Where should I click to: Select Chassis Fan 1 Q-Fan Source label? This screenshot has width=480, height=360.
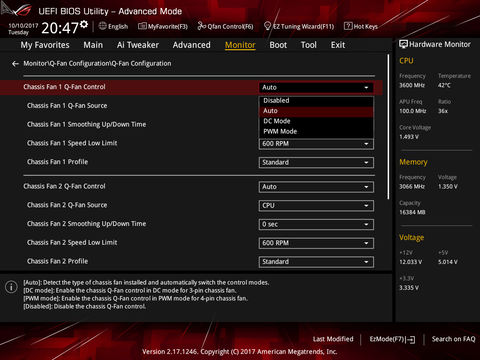click(x=67, y=106)
